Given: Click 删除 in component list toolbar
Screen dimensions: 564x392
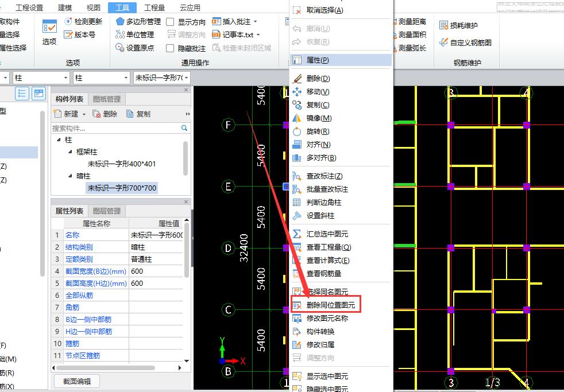Looking at the screenshot, I should pyautogui.click(x=105, y=114).
